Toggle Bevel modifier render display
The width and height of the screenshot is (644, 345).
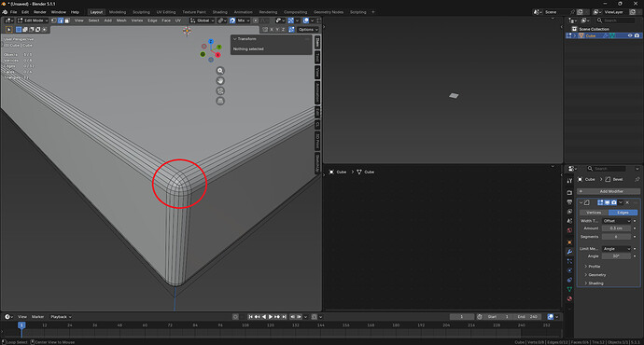(x=613, y=202)
